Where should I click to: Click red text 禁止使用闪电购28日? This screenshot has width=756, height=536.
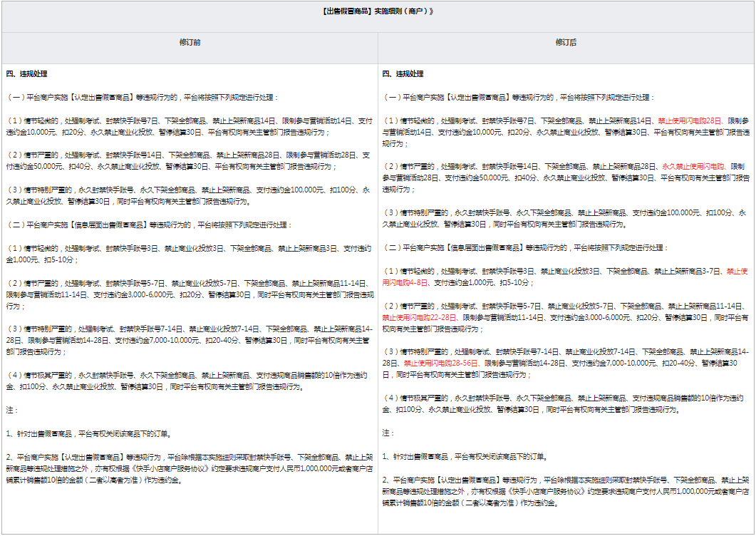coord(690,120)
